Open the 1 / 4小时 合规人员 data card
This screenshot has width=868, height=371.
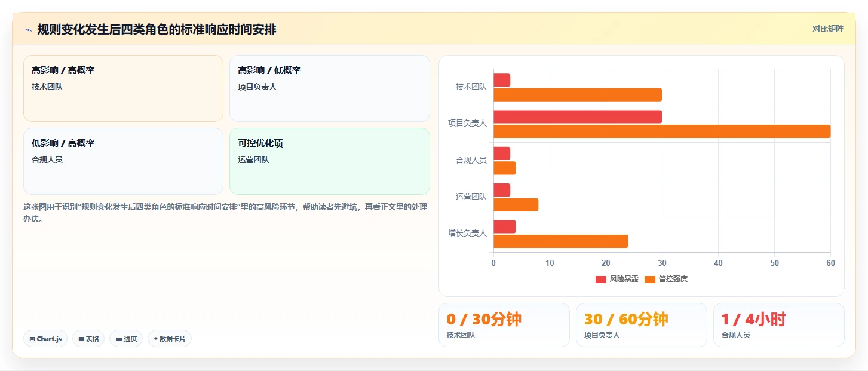pyautogui.click(x=779, y=325)
